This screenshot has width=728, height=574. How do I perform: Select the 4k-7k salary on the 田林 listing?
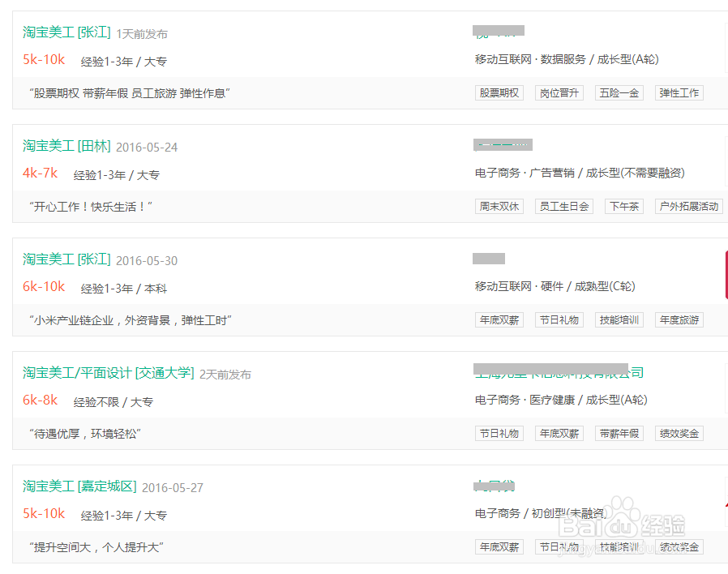coord(40,173)
